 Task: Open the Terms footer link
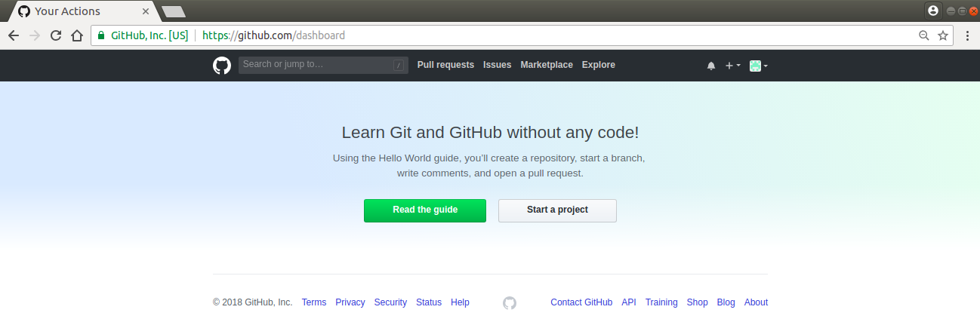coord(314,302)
